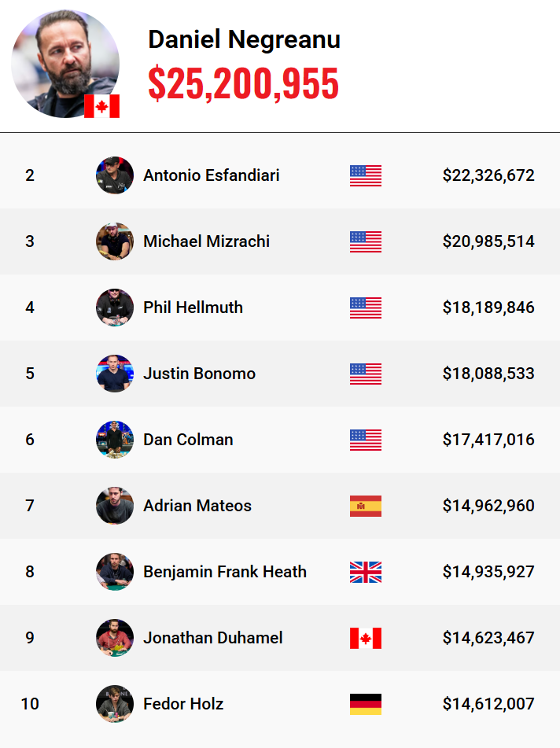Open Adrian Mateos's profile name
The width and height of the screenshot is (560, 748).
pyautogui.click(x=197, y=506)
